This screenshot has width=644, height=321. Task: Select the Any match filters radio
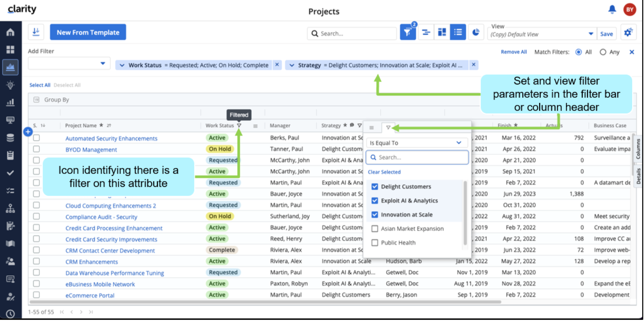(603, 52)
